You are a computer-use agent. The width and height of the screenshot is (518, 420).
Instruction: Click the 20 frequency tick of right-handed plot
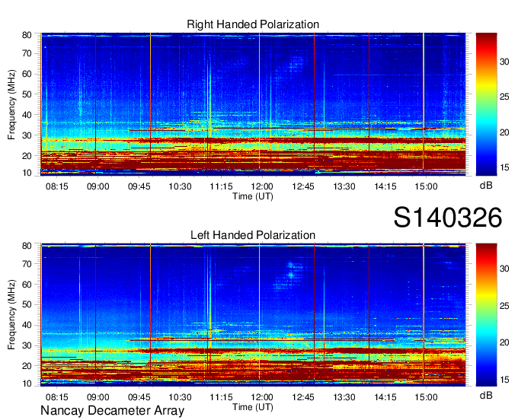tap(27, 156)
